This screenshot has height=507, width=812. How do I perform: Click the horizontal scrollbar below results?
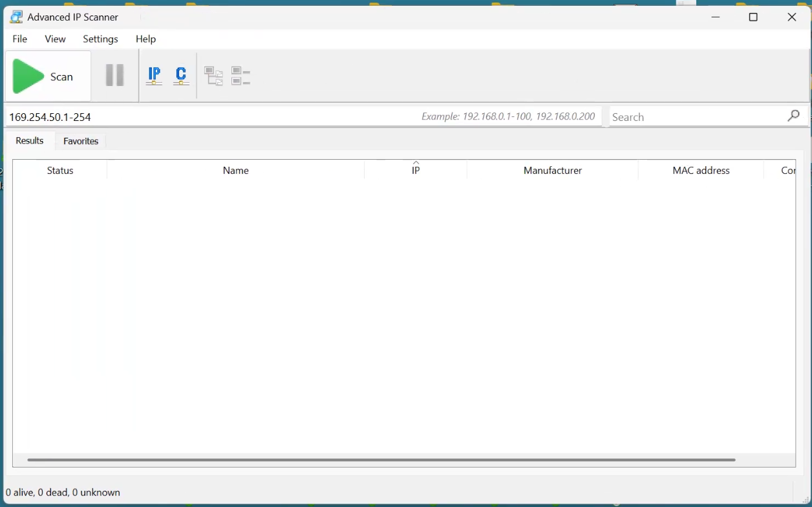(381, 460)
